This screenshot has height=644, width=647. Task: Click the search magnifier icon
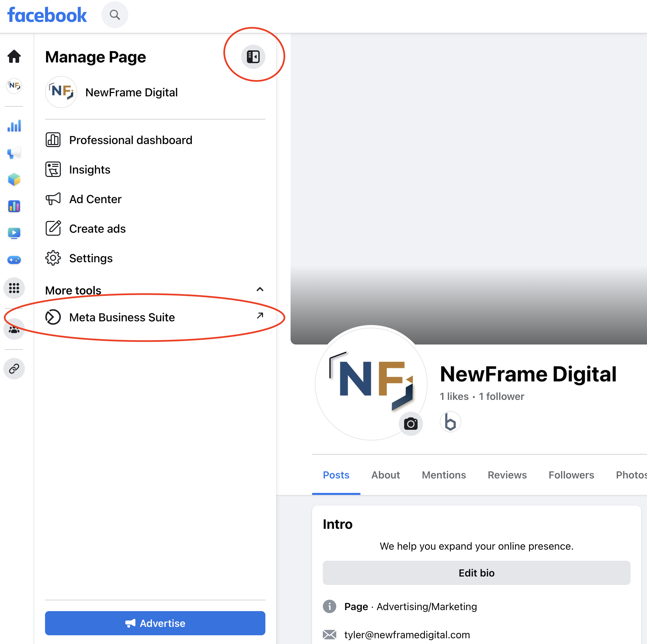point(115,15)
